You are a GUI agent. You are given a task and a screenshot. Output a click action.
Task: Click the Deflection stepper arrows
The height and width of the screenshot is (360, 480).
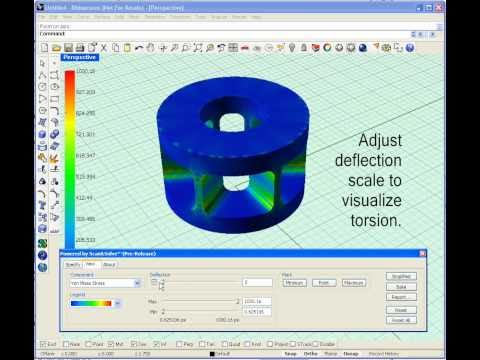pos(162,285)
